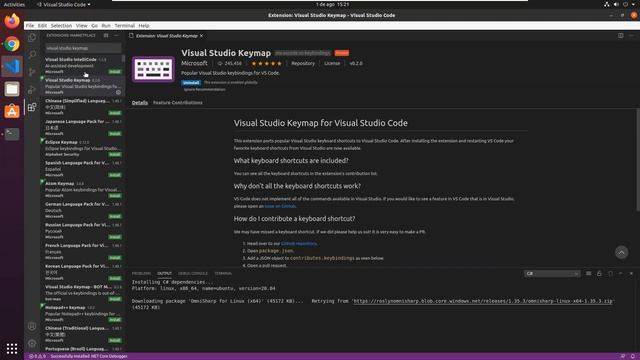This screenshot has width=640, height=360.
Task: Install Atom Keymap extension
Action: click(x=115, y=196)
